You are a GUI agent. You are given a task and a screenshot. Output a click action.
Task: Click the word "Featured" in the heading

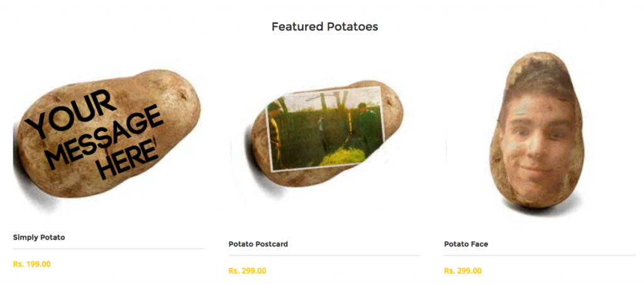[297, 27]
